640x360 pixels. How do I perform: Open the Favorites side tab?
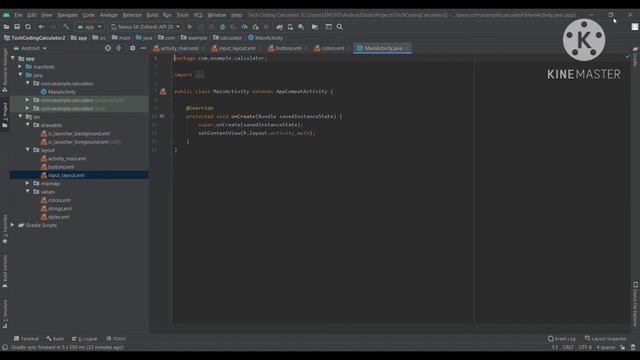(5, 229)
